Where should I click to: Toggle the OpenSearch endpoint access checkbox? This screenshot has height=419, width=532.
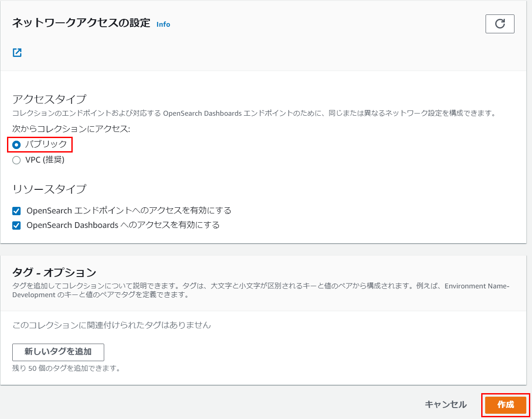click(16, 211)
